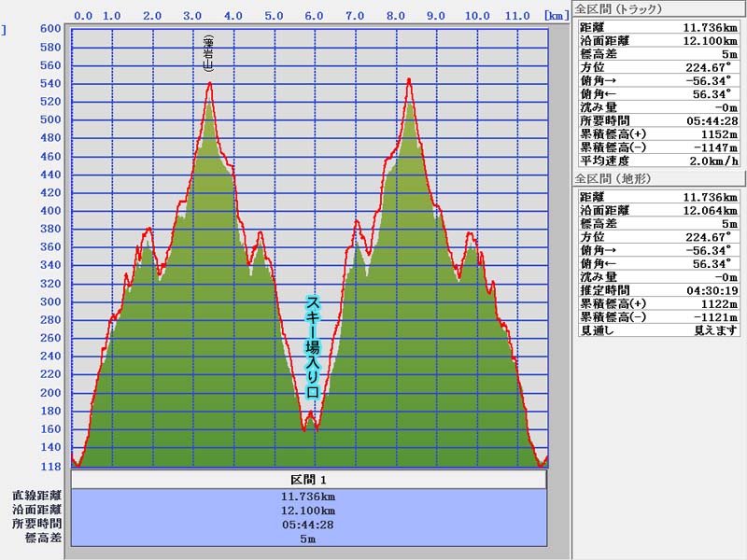Click the 6.0 mark on distance axis
This screenshot has height=560, width=747.
pos(315,16)
